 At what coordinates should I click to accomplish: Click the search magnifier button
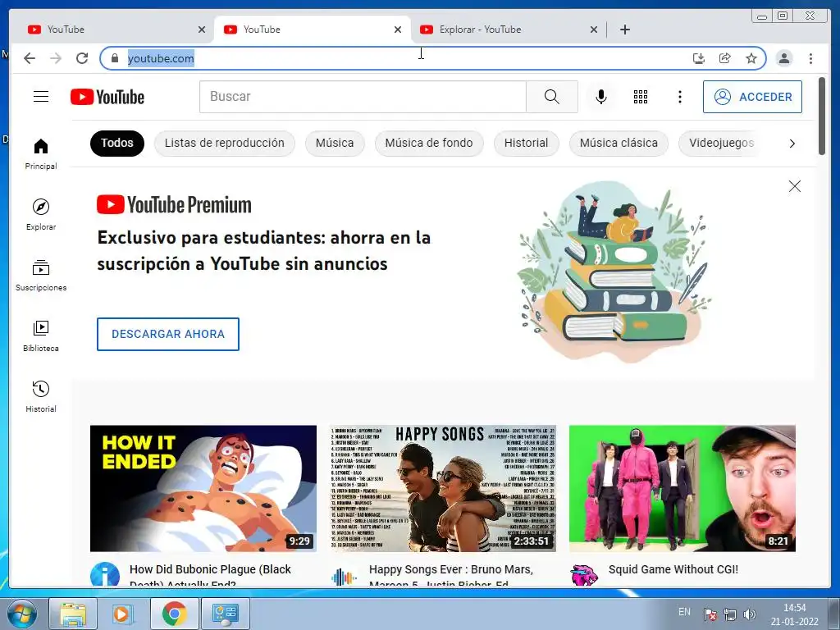point(552,97)
